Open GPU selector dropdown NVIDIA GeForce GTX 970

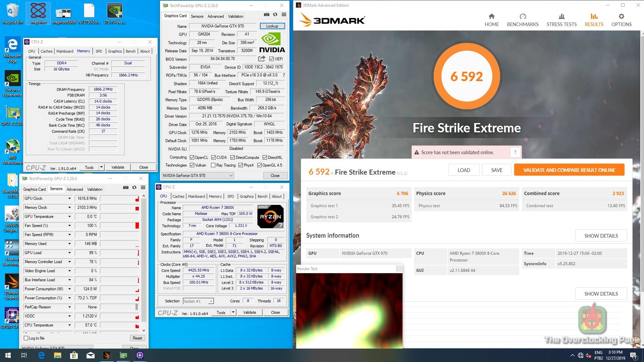198,176
